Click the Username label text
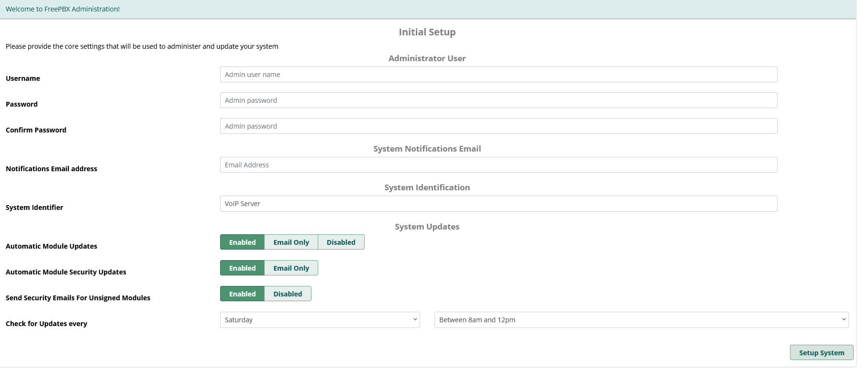Screen dimensions: 868x383 pyautogui.click(x=23, y=78)
